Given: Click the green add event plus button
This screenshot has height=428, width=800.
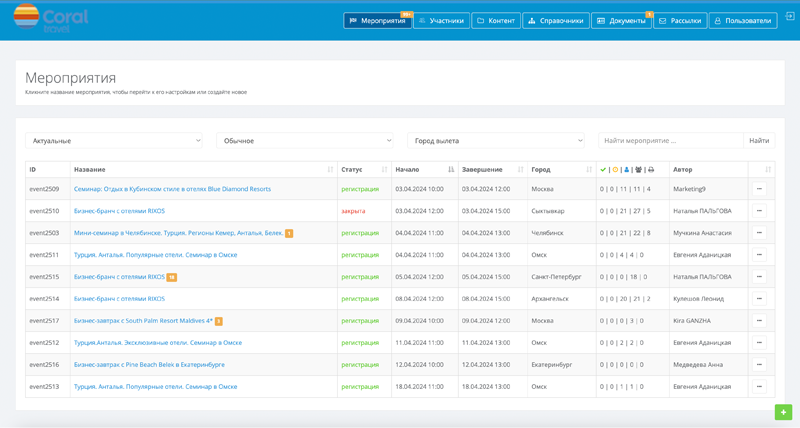Looking at the screenshot, I should pos(783,412).
